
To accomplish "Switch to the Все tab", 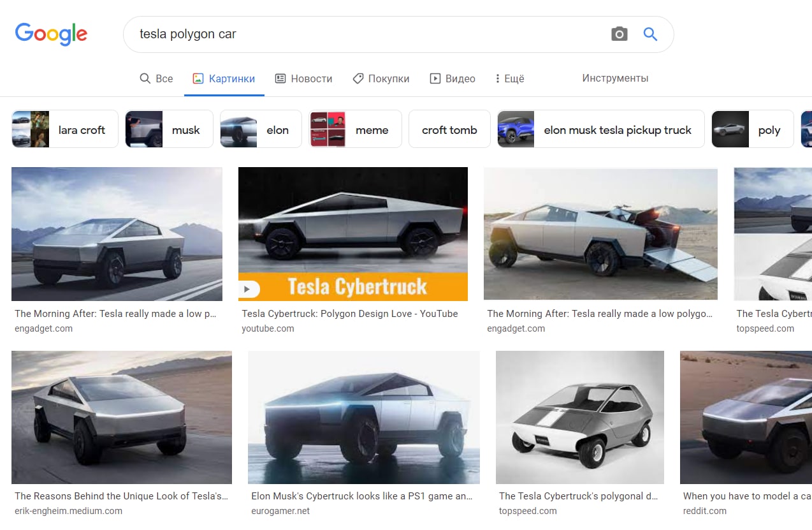I will 156,78.
